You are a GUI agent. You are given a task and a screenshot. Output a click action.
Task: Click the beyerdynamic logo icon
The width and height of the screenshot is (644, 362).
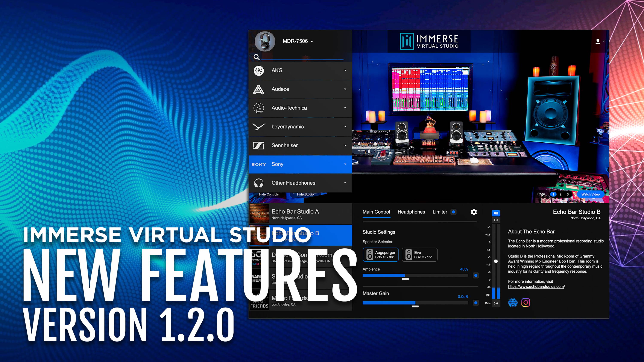pyautogui.click(x=259, y=127)
